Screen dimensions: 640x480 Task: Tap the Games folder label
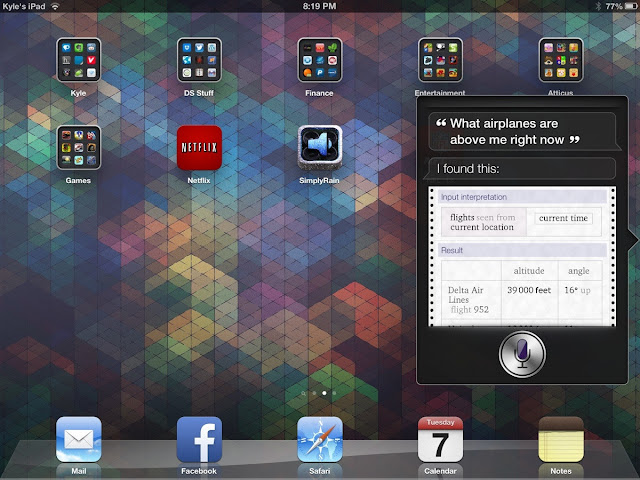(78, 180)
